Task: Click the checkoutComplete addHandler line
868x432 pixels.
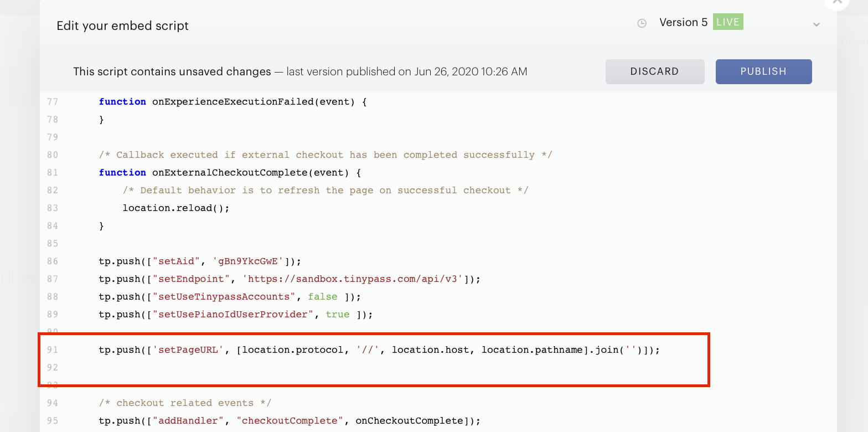Action: (x=290, y=421)
